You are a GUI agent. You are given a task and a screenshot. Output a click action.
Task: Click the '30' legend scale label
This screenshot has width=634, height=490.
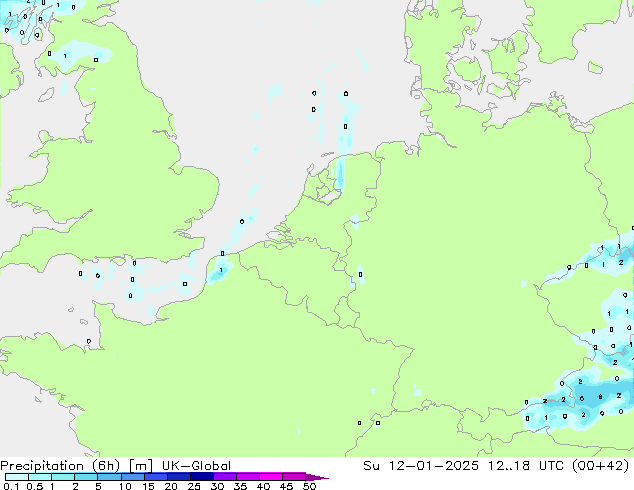[217, 486]
